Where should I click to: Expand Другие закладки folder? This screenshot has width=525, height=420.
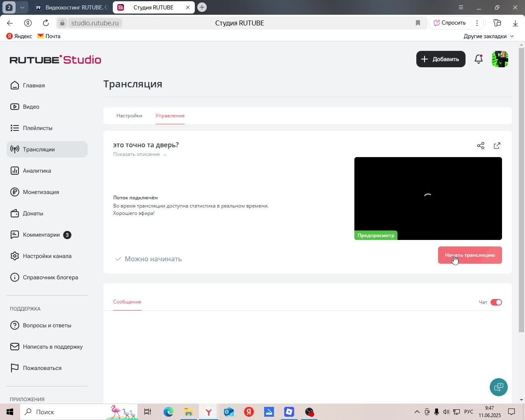coord(488,36)
